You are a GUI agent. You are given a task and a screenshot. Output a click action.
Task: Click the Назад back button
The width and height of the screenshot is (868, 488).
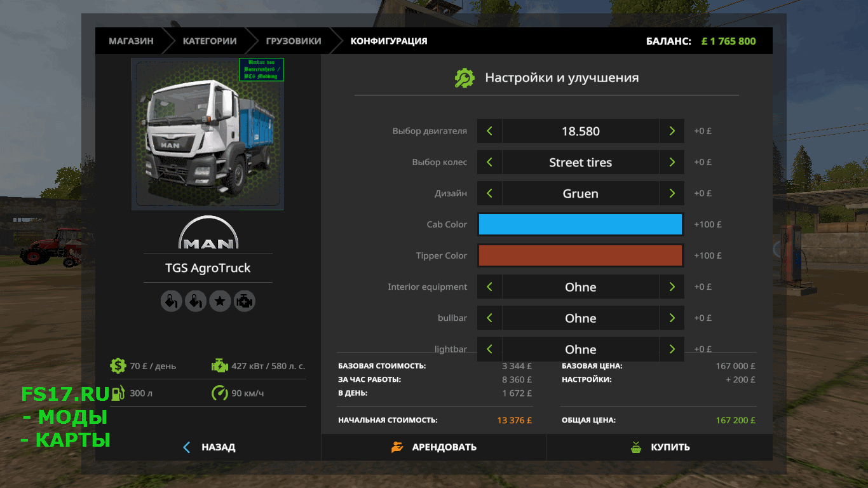pos(208,447)
